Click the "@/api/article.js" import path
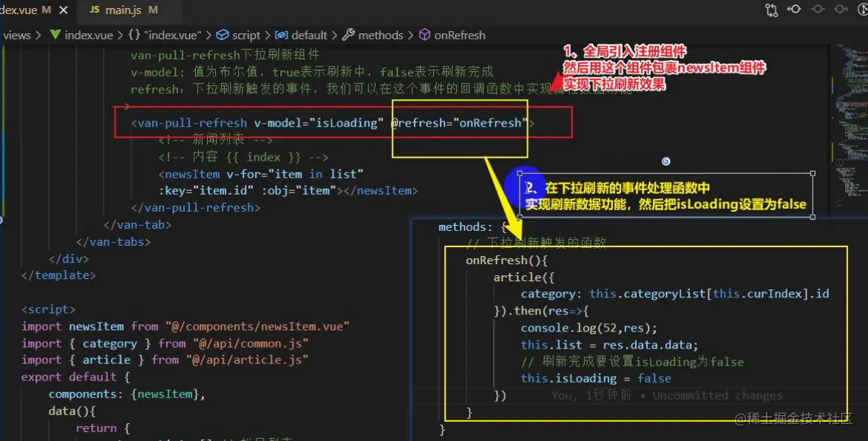This screenshot has height=441, width=868. point(247,360)
